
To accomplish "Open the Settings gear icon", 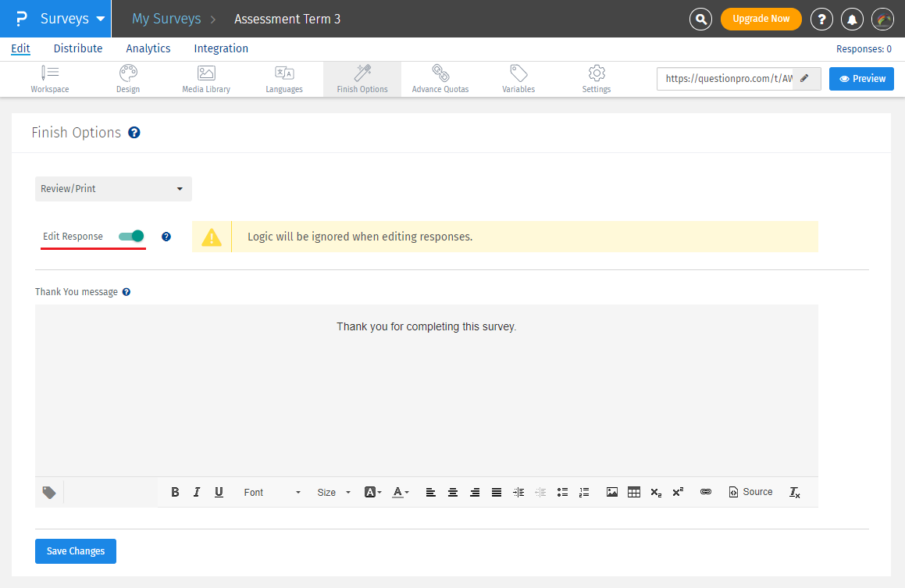I will click(x=597, y=73).
